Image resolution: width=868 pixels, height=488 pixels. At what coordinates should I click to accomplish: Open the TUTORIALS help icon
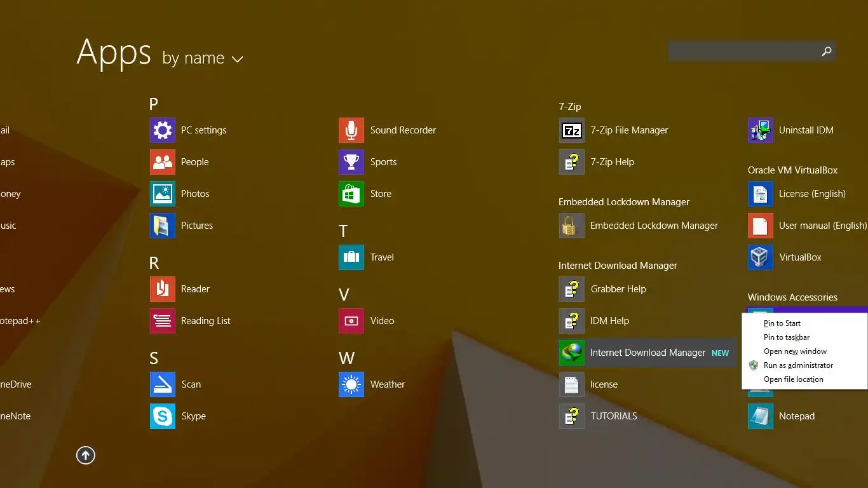tap(572, 416)
